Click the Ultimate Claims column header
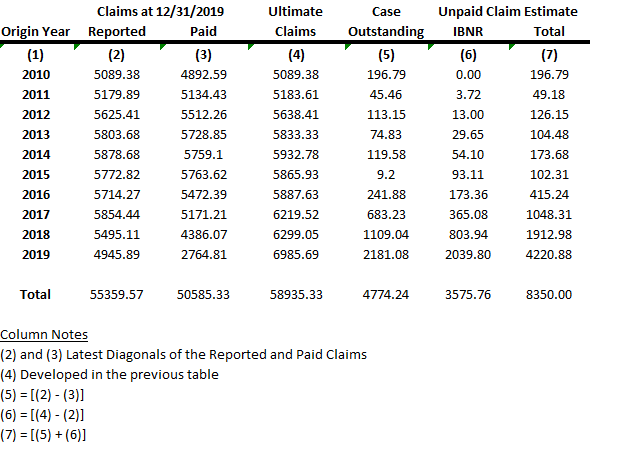This screenshot has height=453, width=618. pyautogui.click(x=296, y=21)
